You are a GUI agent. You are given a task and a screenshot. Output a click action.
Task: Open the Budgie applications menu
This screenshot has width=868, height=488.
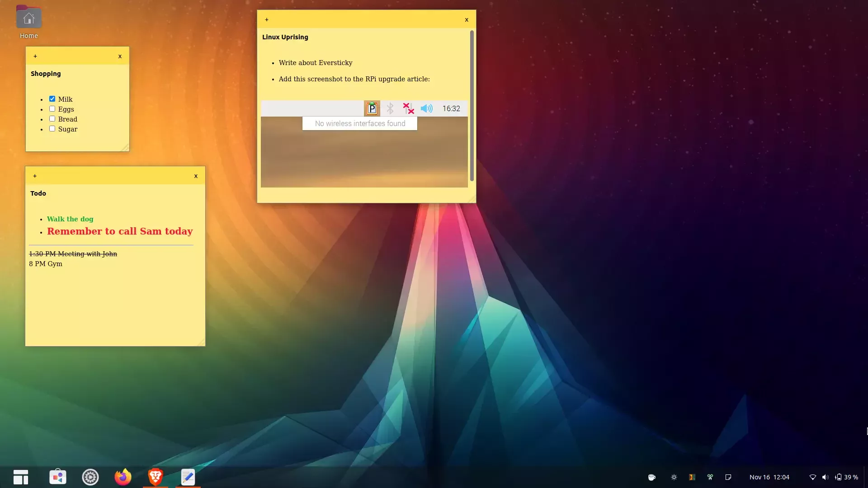21,477
